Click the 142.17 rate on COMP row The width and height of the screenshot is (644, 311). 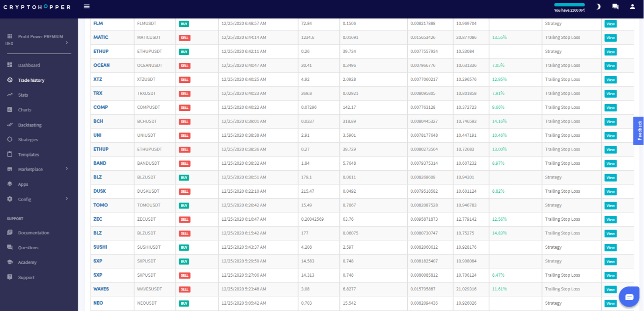click(349, 107)
